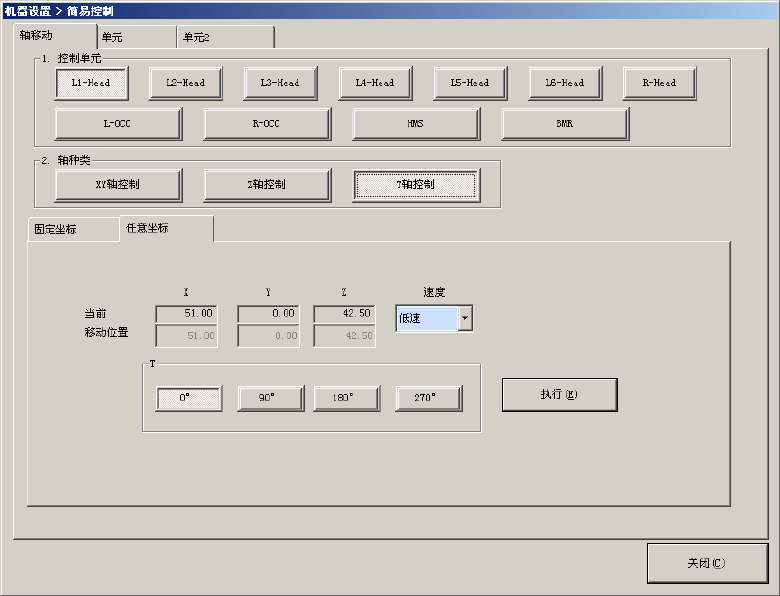Switch to the 单元 tab
The width and height of the screenshot is (780, 596).
pyautogui.click(x=137, y=37)
